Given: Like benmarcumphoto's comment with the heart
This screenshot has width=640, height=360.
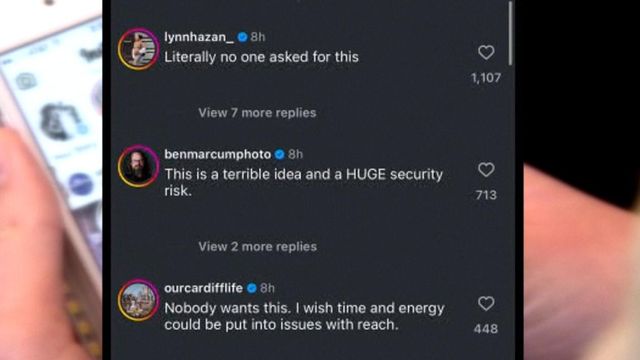Looking at the screenshot, I should pos(486,169).
